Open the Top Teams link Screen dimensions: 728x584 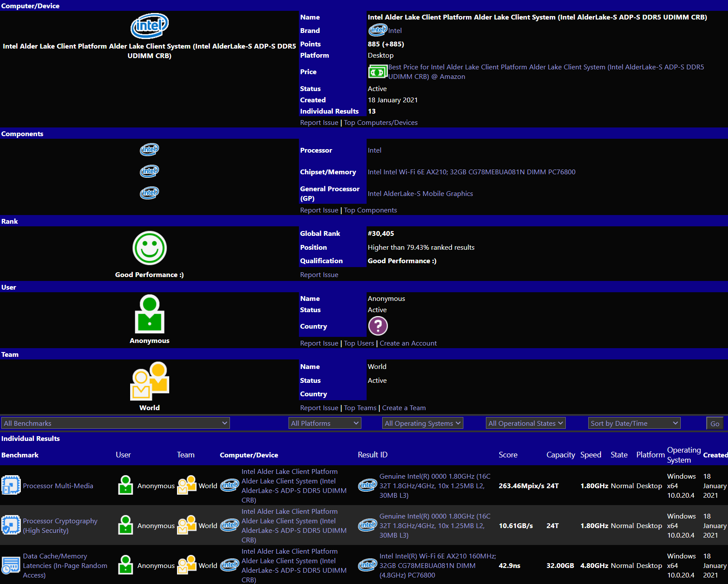360,408
